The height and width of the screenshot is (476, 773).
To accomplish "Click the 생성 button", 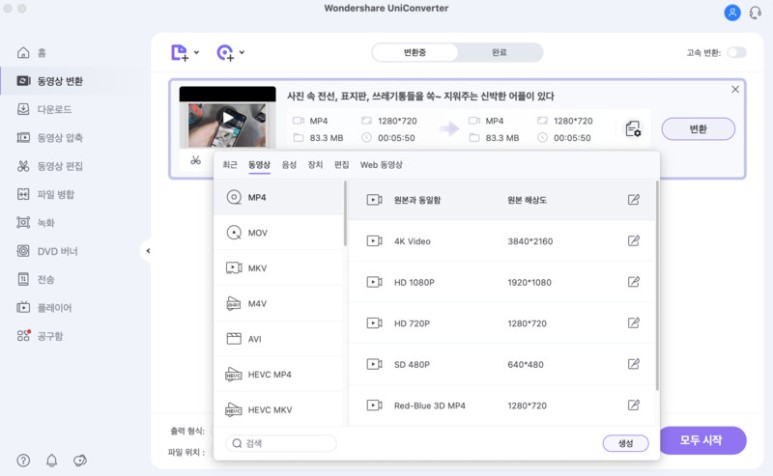I will click(626, 443).
